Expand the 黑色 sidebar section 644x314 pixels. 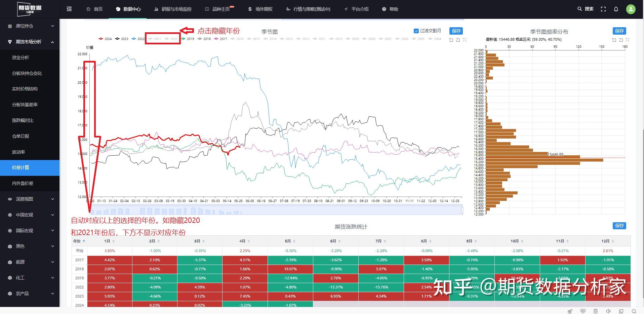point(30,246)
